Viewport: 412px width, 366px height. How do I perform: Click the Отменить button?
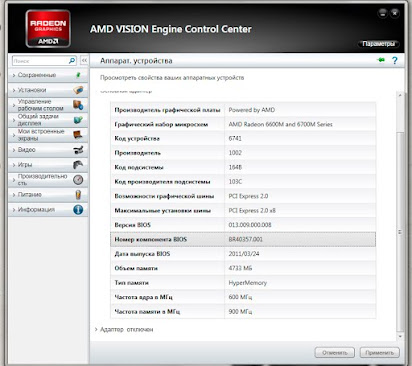pos(335,353)
